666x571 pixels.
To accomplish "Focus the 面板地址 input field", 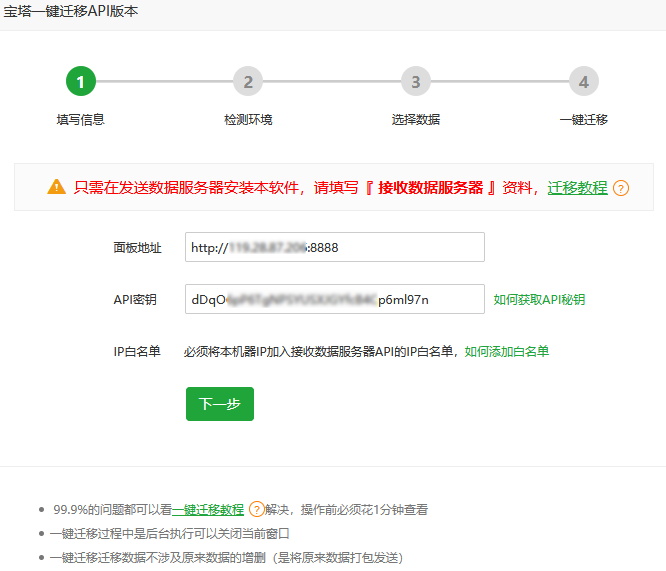I will pyautogui.click(x=334, y=247).
